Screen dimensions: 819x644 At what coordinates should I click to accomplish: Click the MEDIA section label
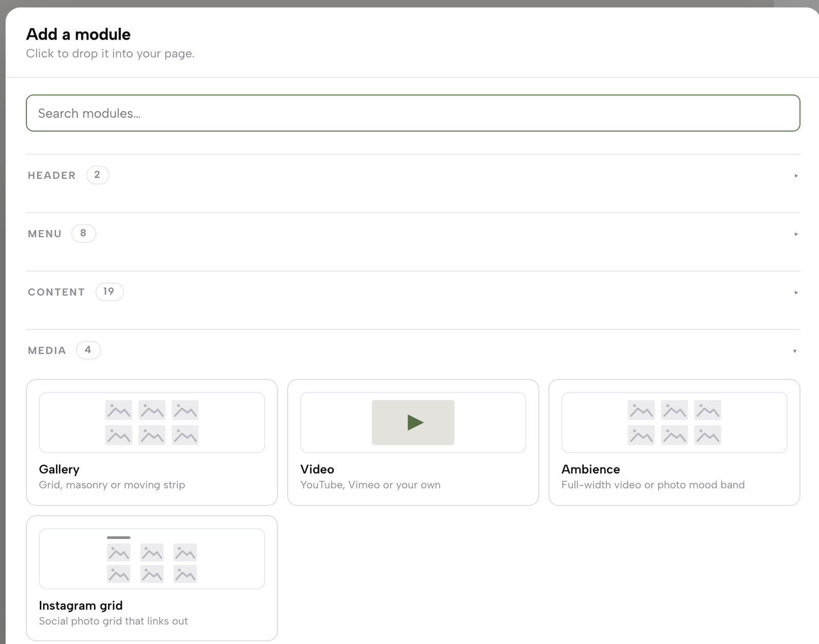tap(47, 351)
